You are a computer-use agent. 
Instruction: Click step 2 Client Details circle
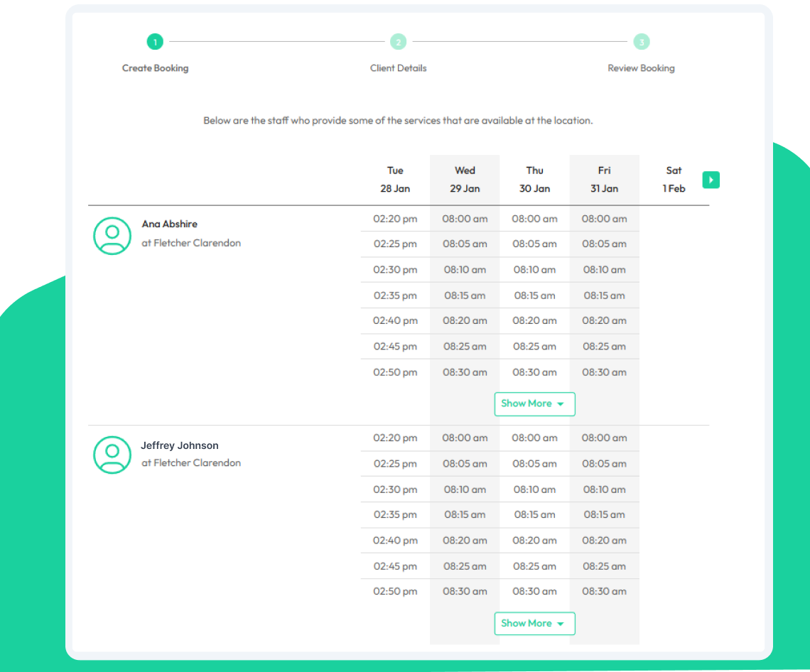pos(399,41)
